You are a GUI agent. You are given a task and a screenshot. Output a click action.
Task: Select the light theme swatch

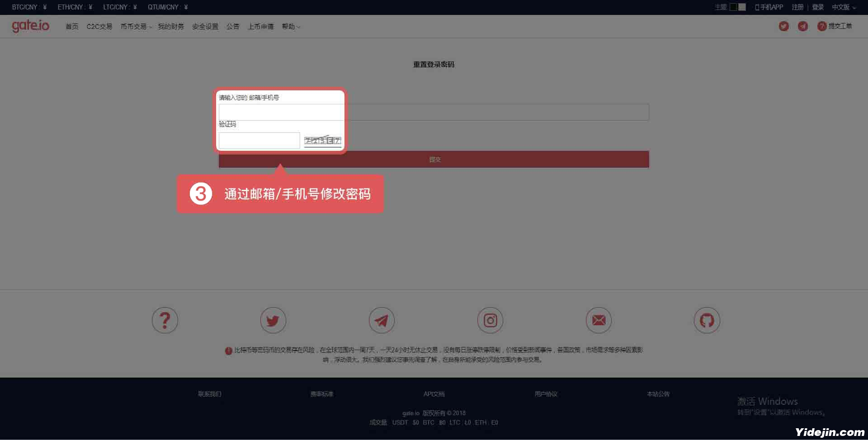[x=742, y=7]
